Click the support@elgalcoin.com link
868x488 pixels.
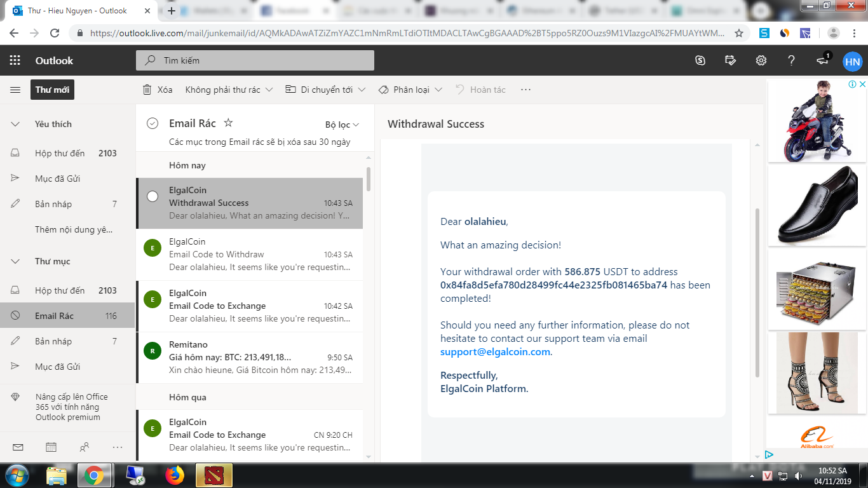click(x=495, y=351)
